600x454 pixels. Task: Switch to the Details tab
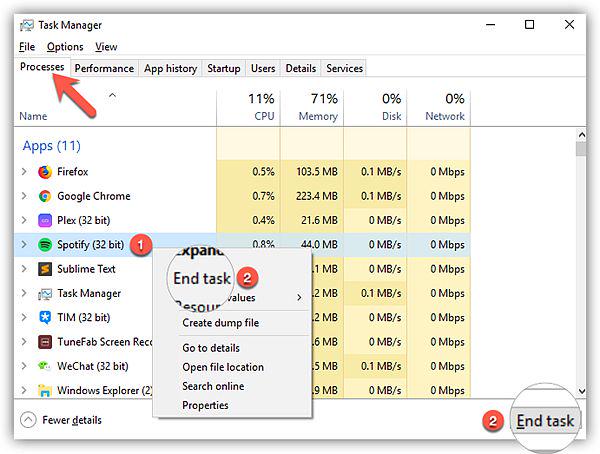click(x=301, y=69)
